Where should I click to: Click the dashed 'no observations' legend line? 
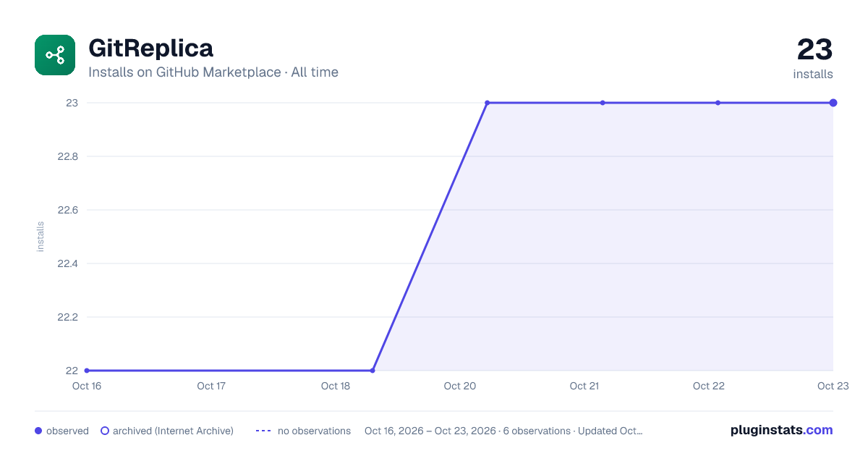263,431
